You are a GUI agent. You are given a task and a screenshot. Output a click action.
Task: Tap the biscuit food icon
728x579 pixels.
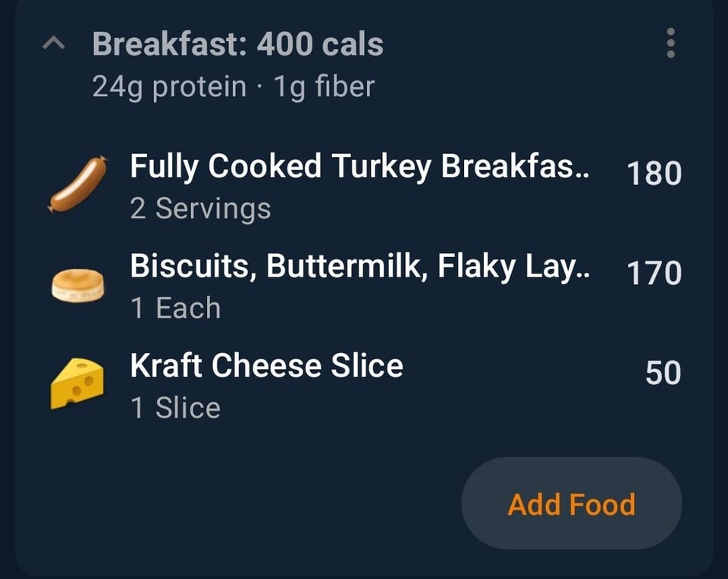[x=77, y=285]
